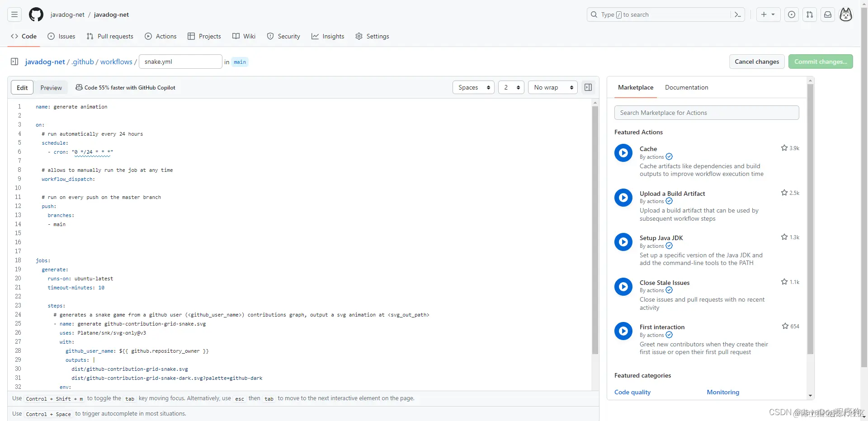Image resolution: width=868 pixels, height=421 pixels.
Task: Open the Code quality category
Action: [632, 392]
